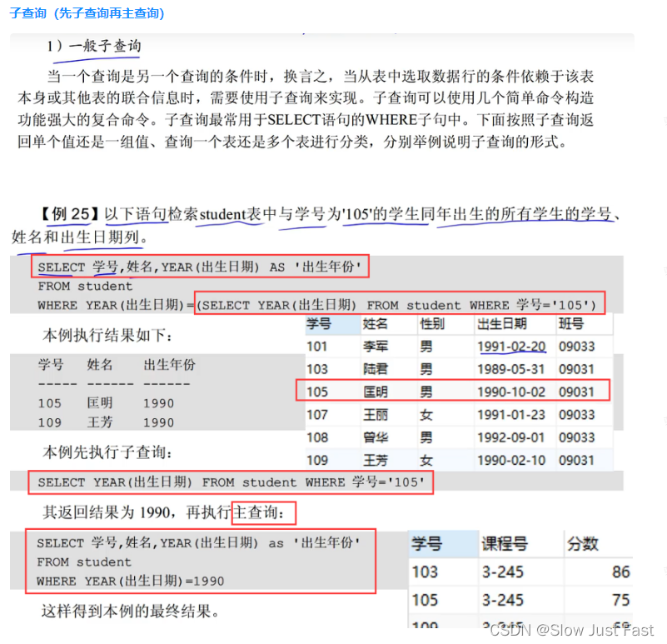Click the red-circled 主查询 annotation

pyautogui.click(x=264, y=512)
